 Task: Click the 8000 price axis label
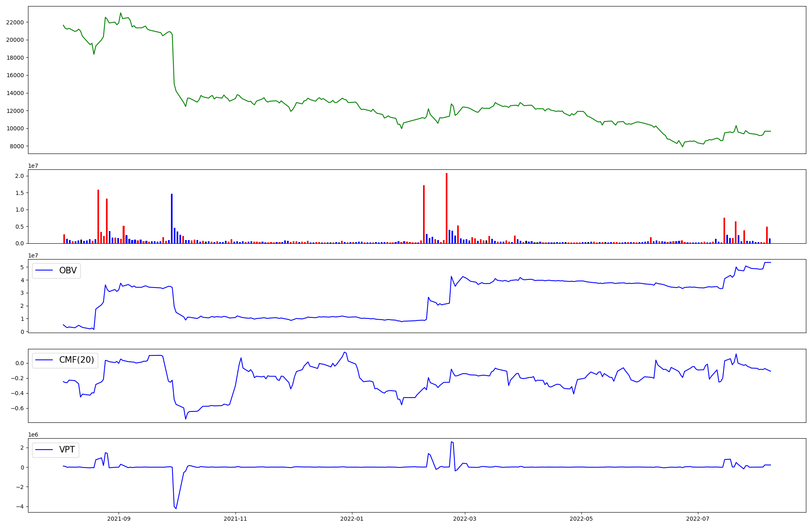click(x=17, y=146)
